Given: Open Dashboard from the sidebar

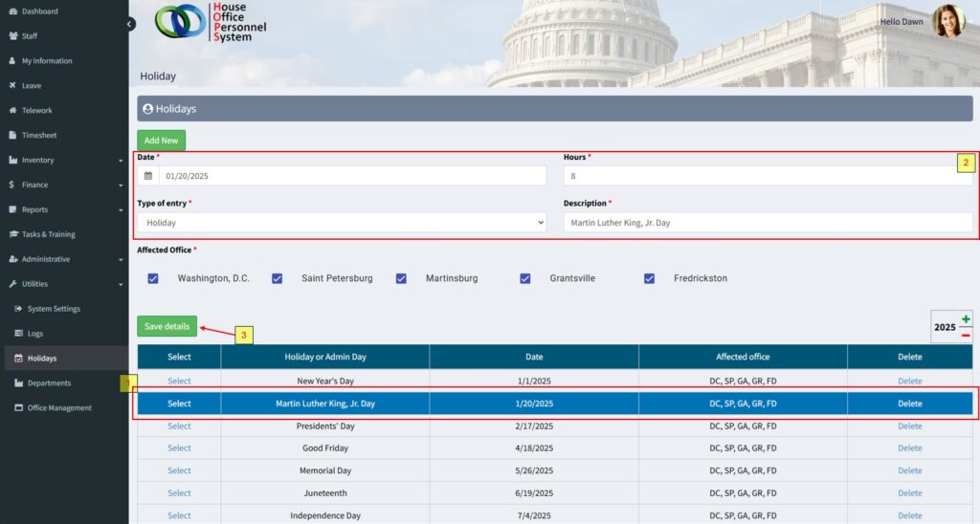Looking at the screenshot, I should pyautogui.click(x=39, y=11).
